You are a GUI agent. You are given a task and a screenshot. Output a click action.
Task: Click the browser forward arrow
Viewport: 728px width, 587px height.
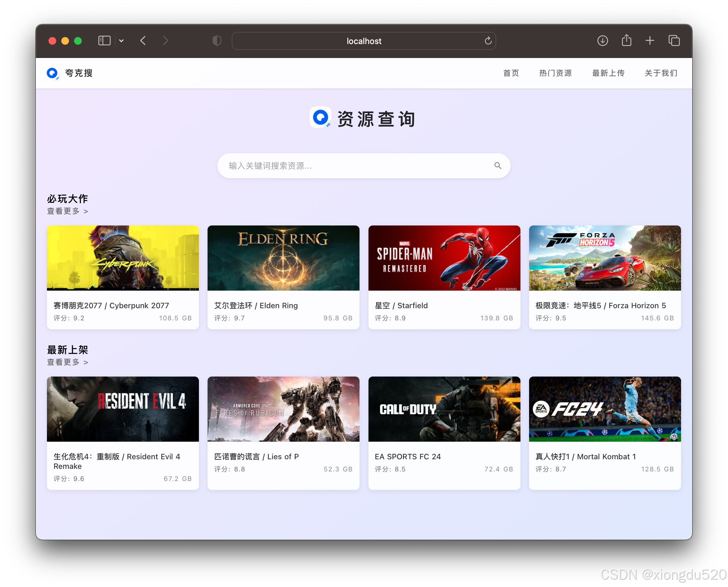point(165,41)
